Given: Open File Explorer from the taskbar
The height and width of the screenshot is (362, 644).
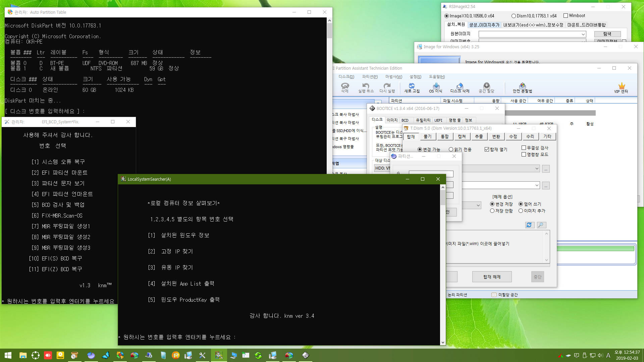Looking at the screenshot, I should pyautogui.click(x=23, y=355).
